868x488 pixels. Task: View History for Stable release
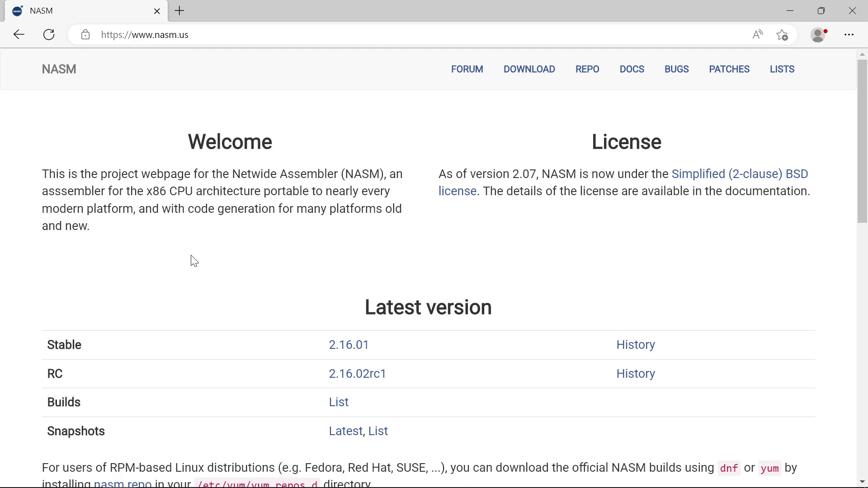pos(635,345)
